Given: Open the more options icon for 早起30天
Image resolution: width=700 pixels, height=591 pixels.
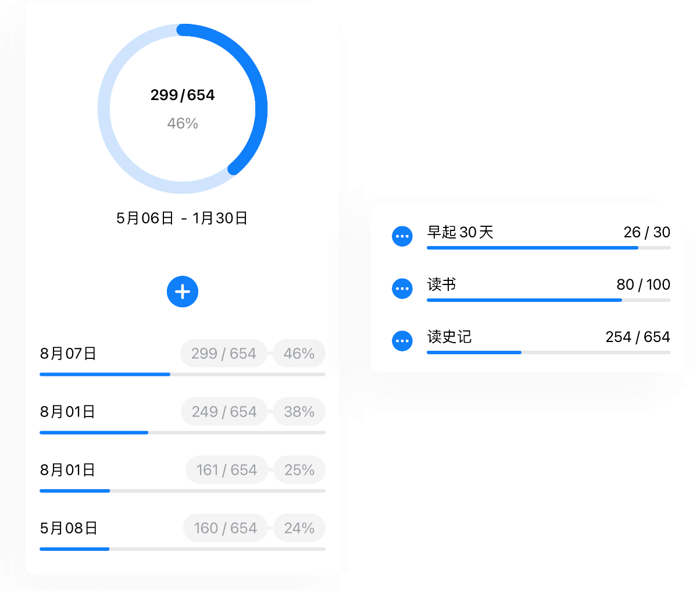Looking at the screenshot, I should coord(402,236).
